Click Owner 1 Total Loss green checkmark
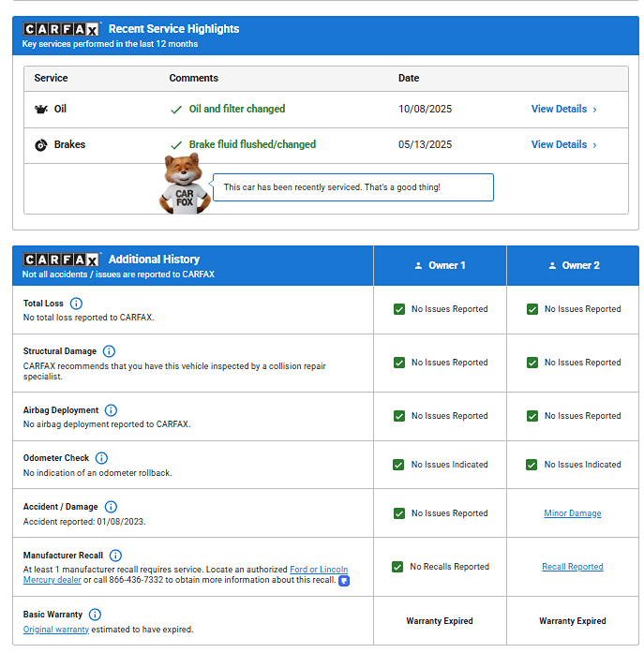This screenshot has height=653, width=644. pos(399,309)
